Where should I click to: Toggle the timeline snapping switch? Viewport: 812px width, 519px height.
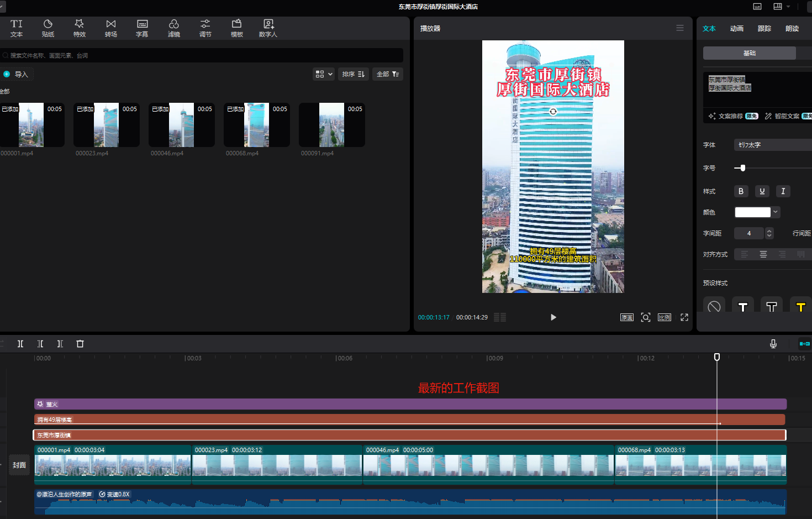pos(805,344)
